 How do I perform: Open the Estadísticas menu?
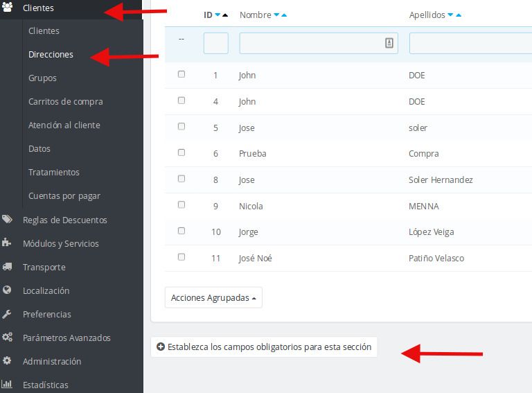(x=46, y=385)
